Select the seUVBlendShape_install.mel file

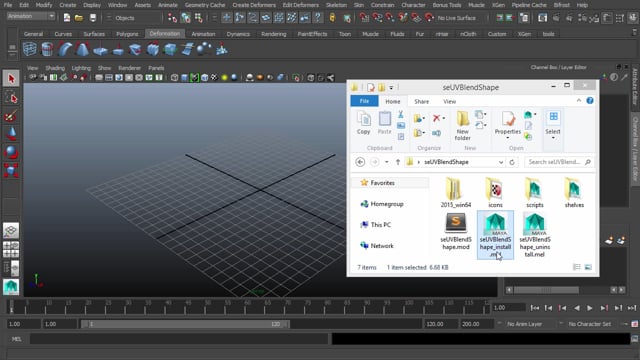(x=495, y=235)
